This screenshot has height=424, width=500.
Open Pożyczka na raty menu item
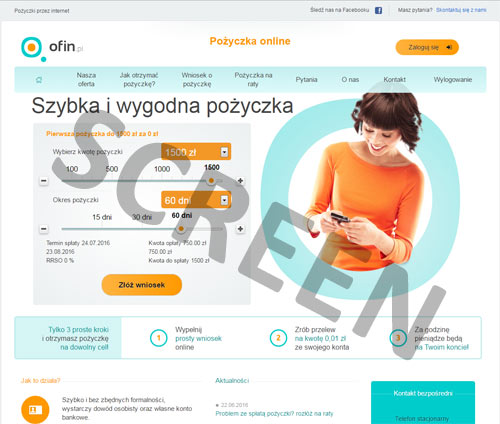(253, 80)
